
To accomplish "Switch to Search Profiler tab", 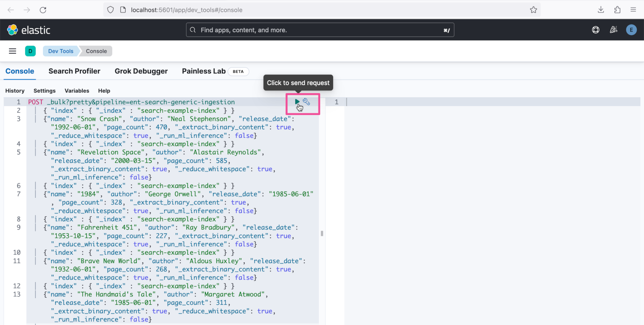I will 74,71.
